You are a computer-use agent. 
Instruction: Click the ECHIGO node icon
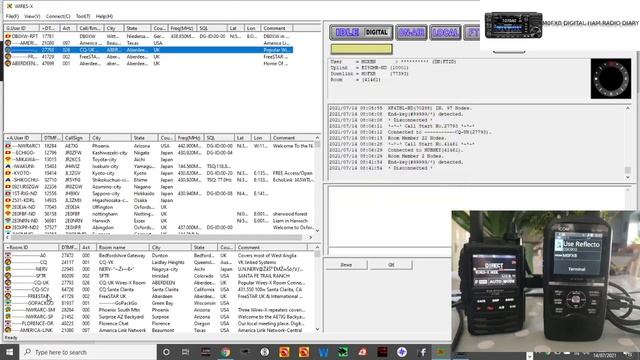8,153
